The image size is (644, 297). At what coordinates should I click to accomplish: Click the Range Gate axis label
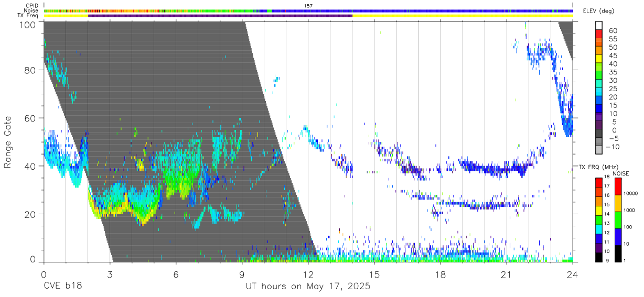8,142
